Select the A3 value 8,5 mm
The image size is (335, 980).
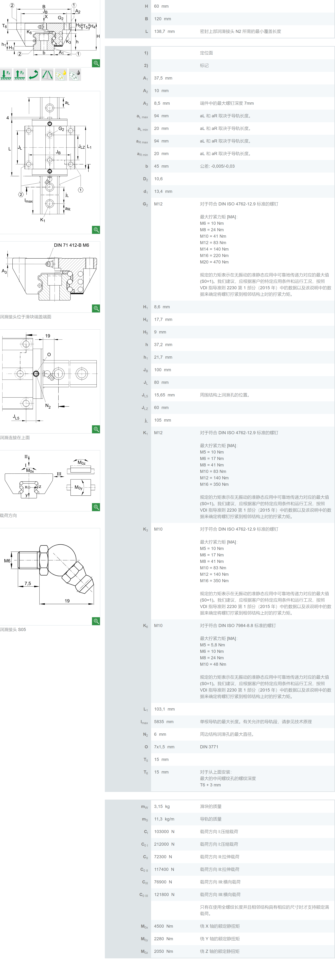pyautogui.click(x=162, y=103)
